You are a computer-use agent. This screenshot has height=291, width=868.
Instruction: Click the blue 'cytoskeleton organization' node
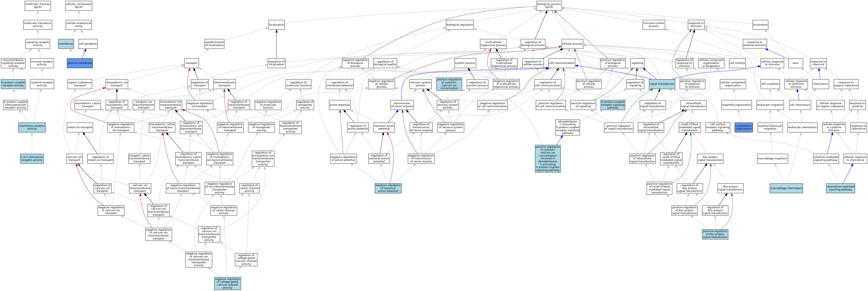click(744, 127)
